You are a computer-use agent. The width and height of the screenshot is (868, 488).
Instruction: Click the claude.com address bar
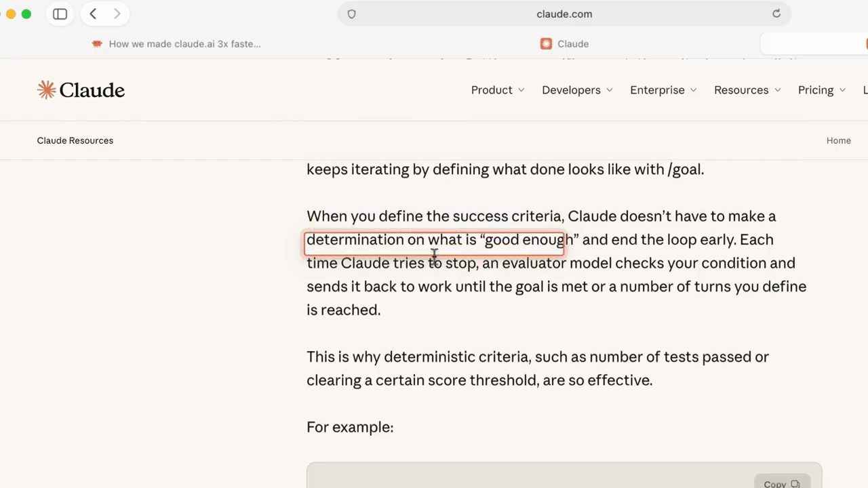click(564, 14)
